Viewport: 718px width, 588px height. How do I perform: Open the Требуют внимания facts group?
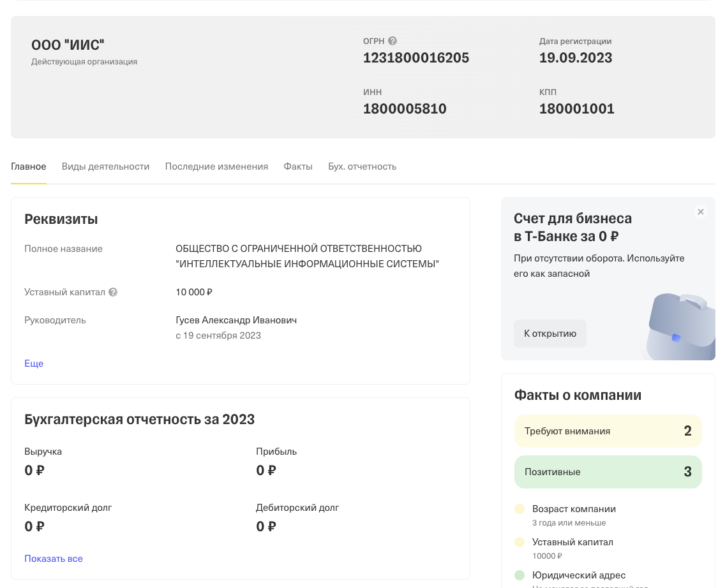[608, 431]
